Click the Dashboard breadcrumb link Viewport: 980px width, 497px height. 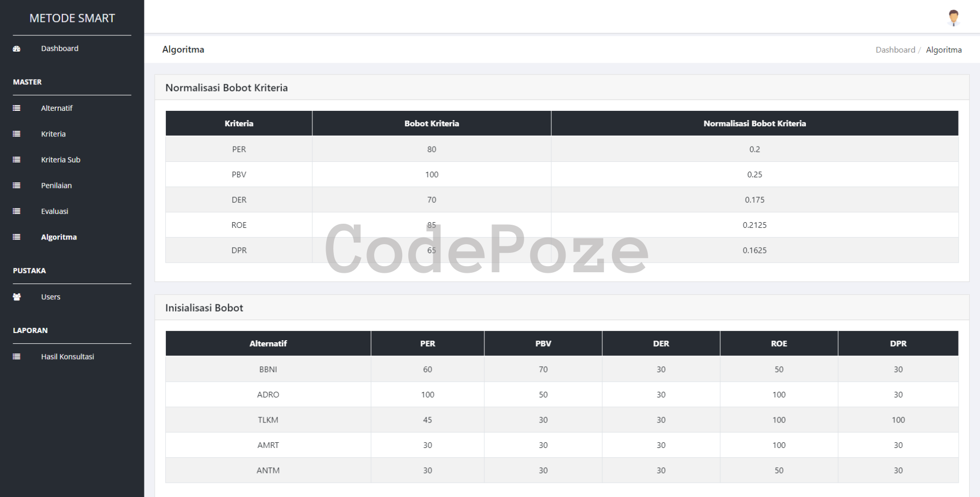pyautogui.click(x=895, y=50)
